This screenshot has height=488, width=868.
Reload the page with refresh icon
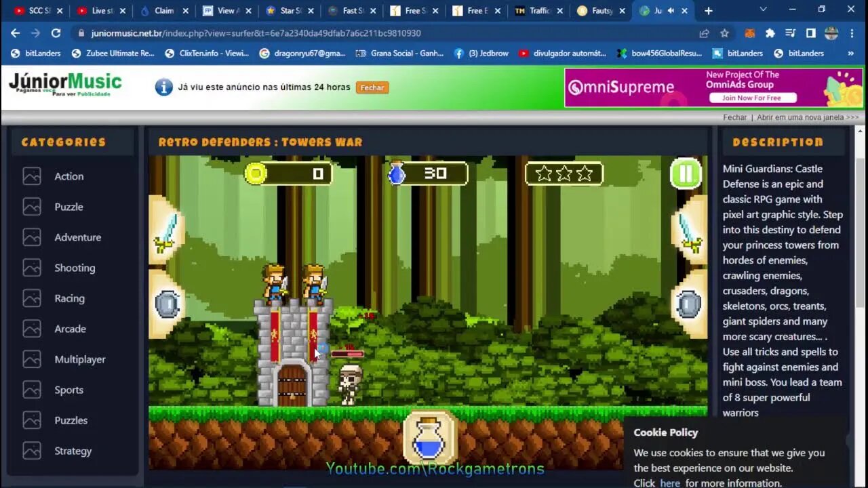56,33
